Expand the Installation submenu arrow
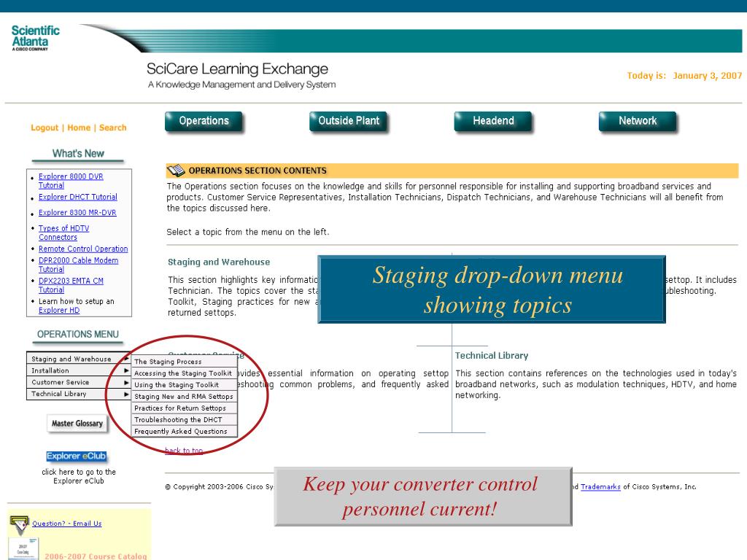The image size is (747, 560). point(126,370)
